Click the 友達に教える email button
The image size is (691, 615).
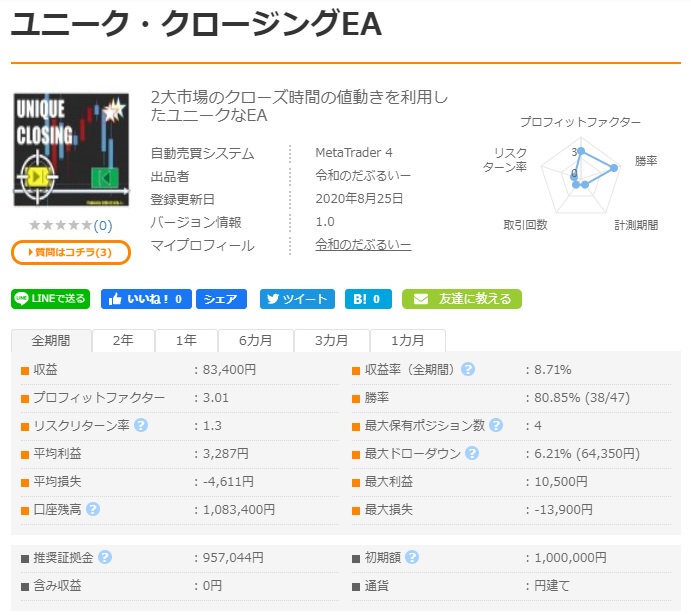[x=462, y=299]
